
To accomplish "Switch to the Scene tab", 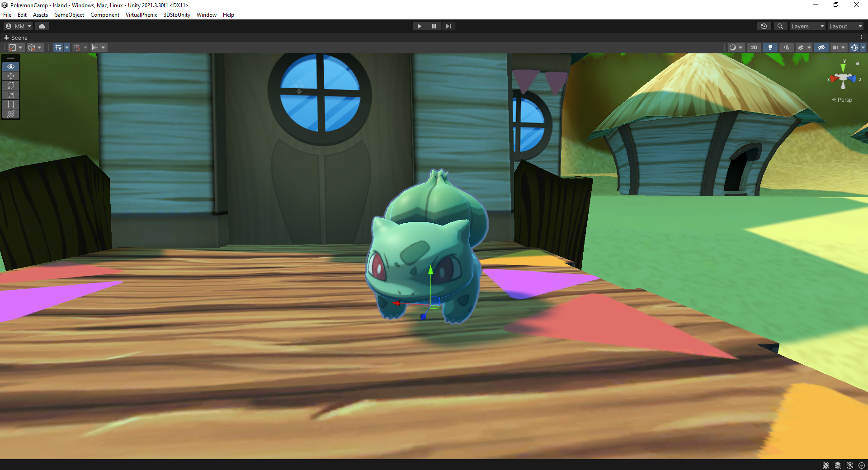I will point(16,38).
